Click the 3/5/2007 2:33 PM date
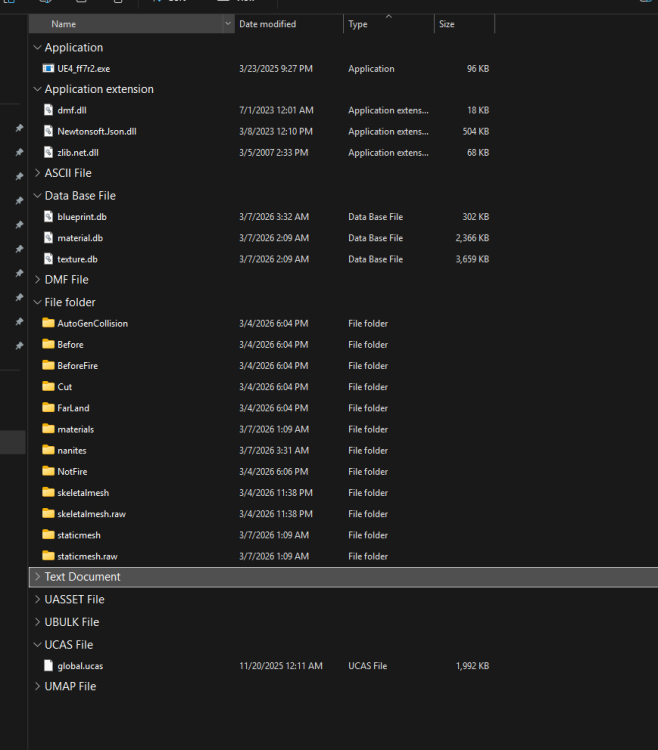Image resolution: width=658 pixels, height=750 pixels. click(274, 152)
